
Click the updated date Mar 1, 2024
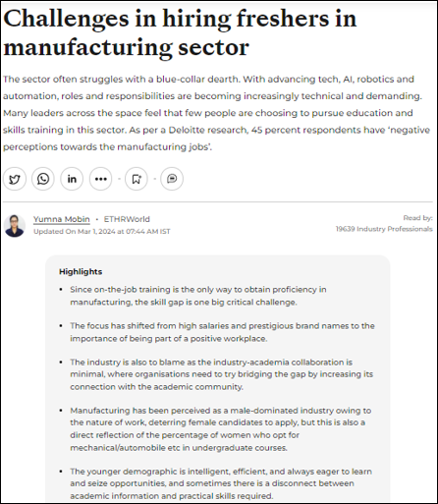tap(102, 231)
